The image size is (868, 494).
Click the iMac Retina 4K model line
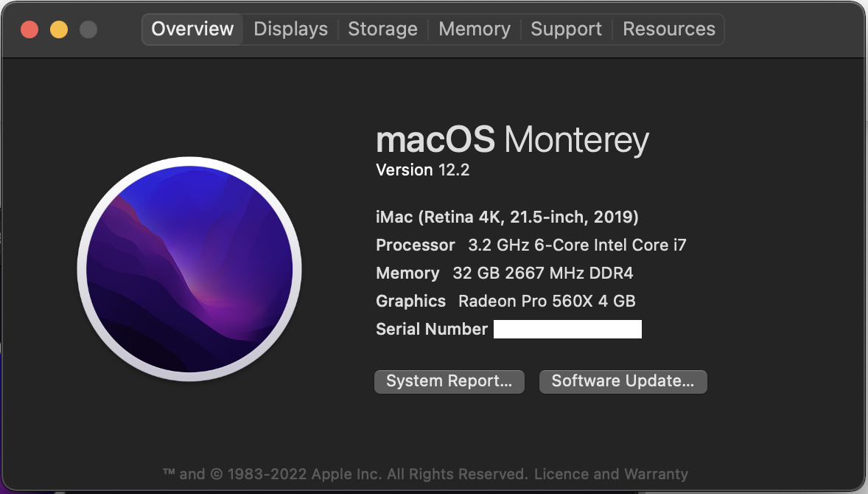tap(507, 217)
